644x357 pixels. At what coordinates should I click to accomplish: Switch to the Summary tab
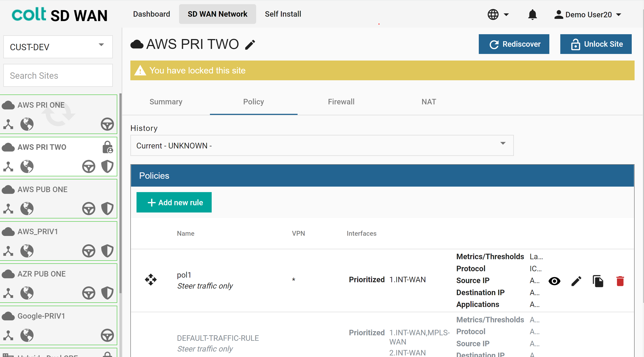tap(166, 102)
